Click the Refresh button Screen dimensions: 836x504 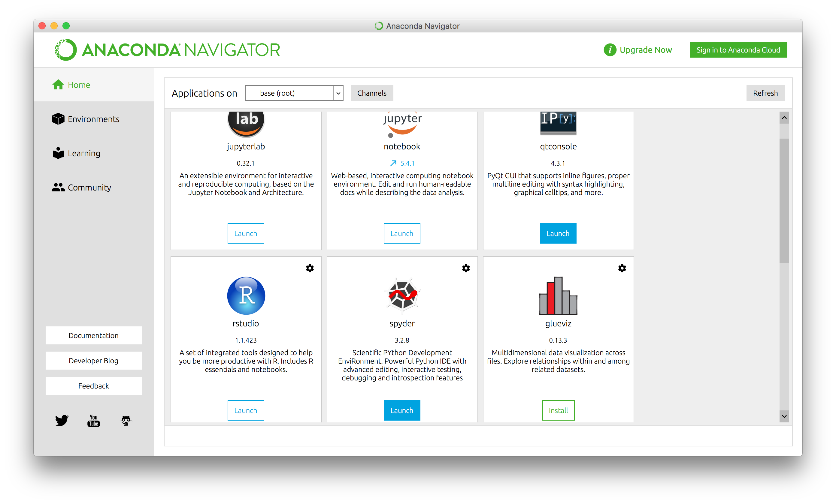pyautogui.click(x=765, y=93)
